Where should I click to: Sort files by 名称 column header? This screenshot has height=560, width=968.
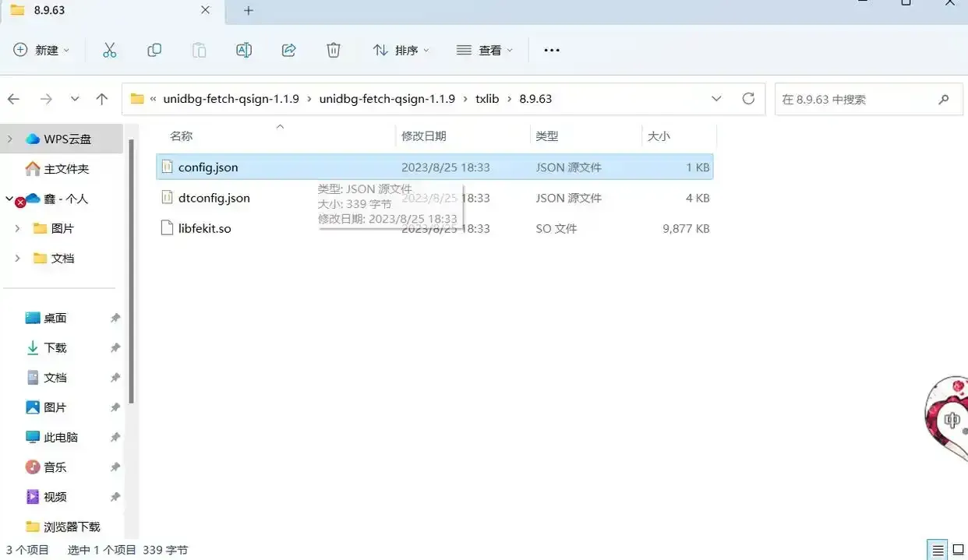click(182, 136)
